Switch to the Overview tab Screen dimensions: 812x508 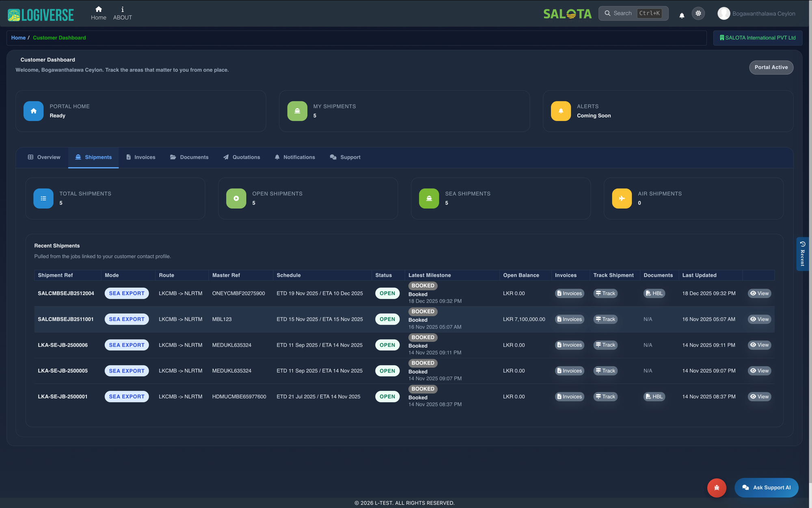tap(44, 157)
